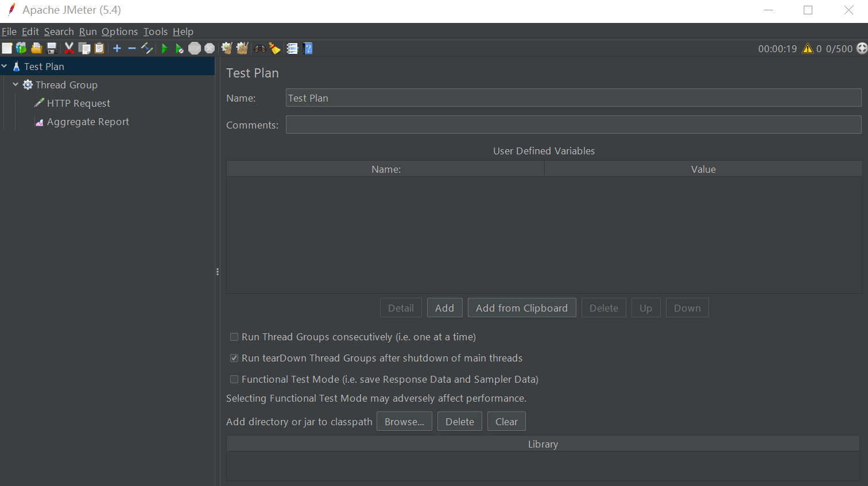Click the Search binoculars icon

coord(260,48)
